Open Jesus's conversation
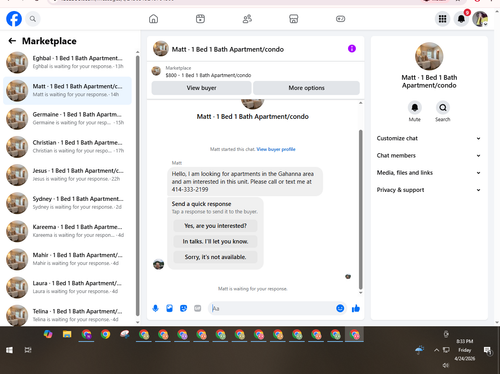500x374 pixels. [x=67, y=175]
